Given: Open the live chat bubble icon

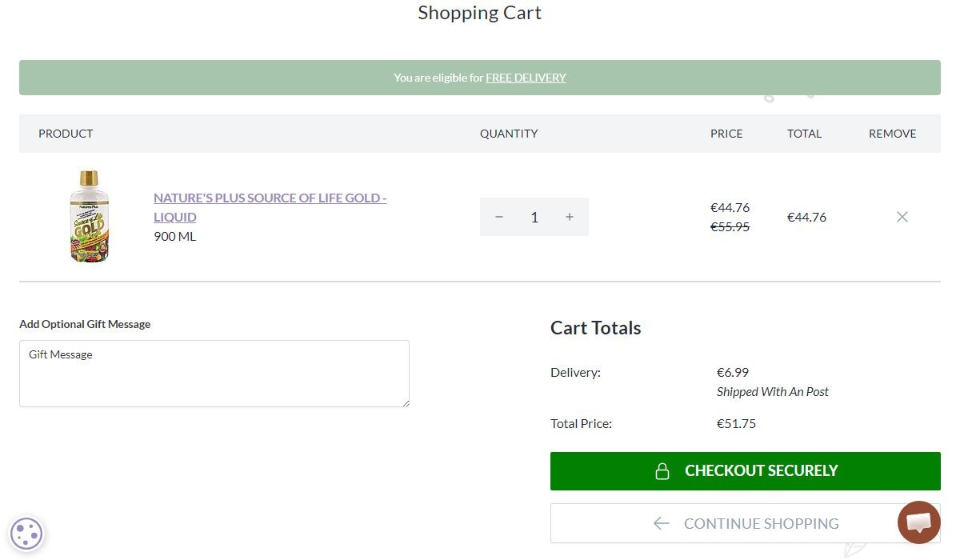Looking at the screenshot, I should coord(918,522).
